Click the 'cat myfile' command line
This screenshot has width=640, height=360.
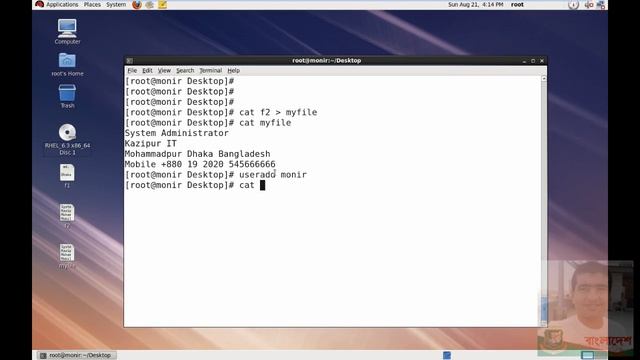click(208, 123)
